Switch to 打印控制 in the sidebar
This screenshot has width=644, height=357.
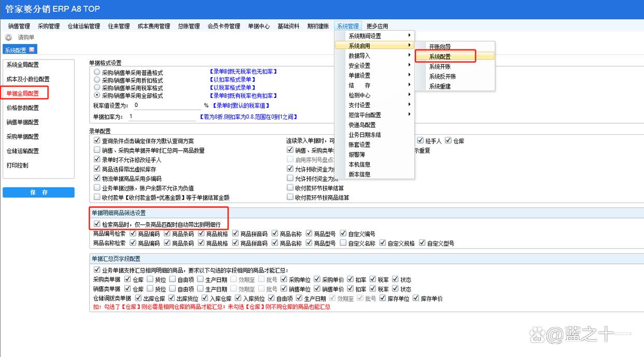coord(18,165)
